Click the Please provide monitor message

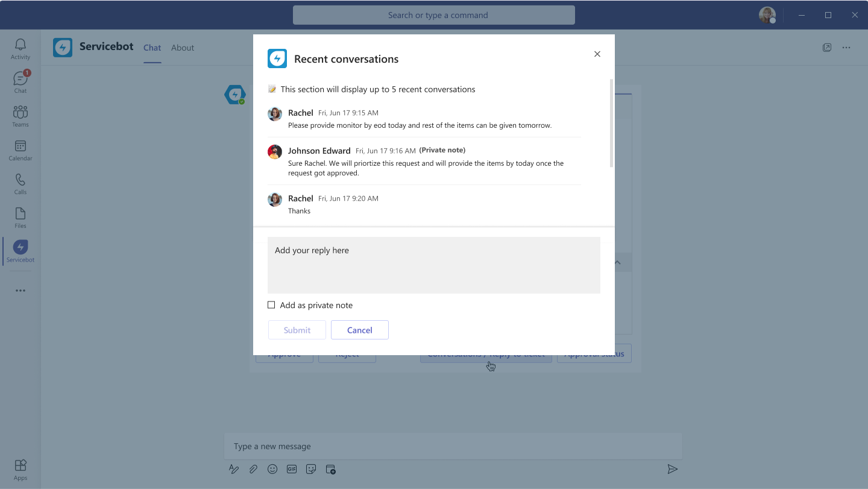pos(420,125)
